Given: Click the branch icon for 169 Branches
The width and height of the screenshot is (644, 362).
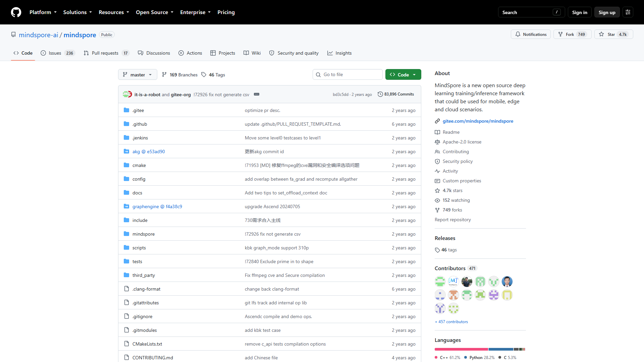Looking at the screenshot, I should pyautogui.click(x=164, y=74).
